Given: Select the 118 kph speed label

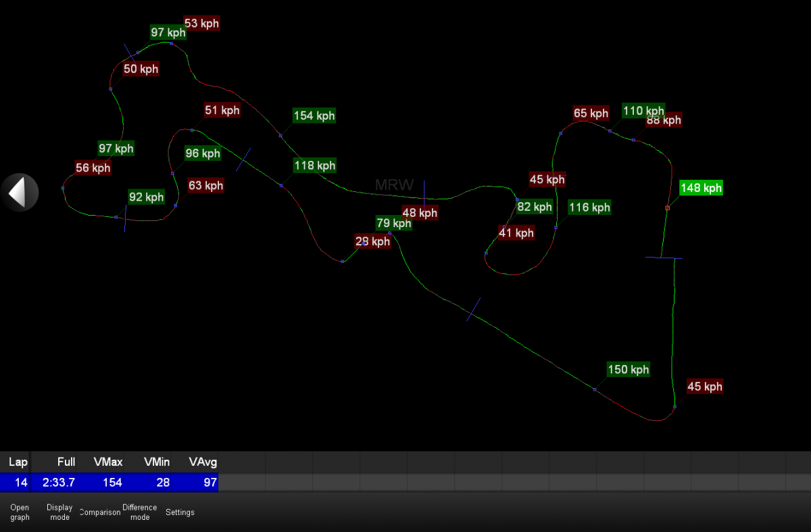Looking at the screenshot, I should [x=315, y=166].
